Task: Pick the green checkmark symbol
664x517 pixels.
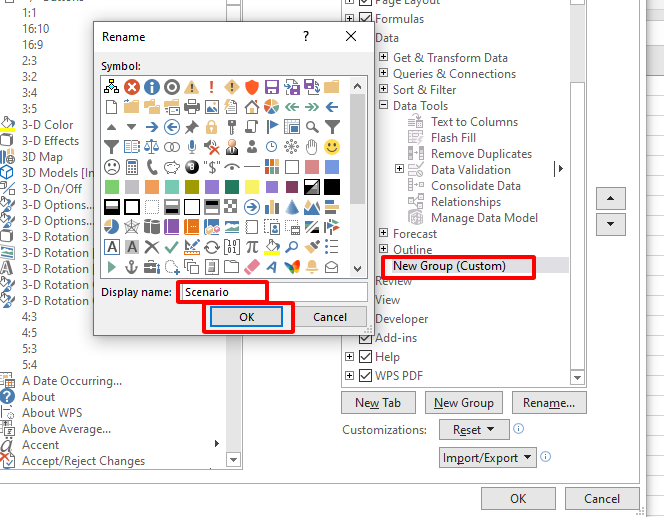Action: 172,246
